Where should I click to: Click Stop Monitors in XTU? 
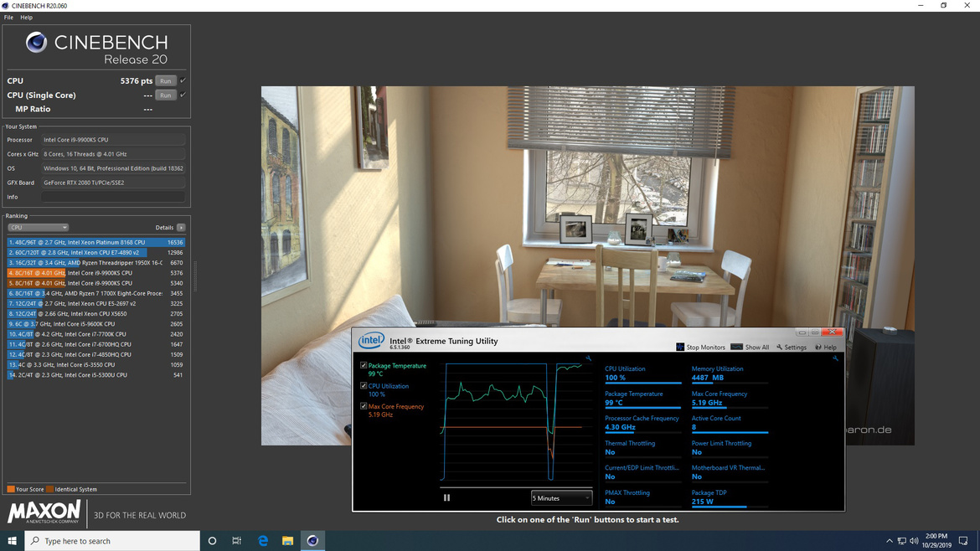[x=700, y=348]
